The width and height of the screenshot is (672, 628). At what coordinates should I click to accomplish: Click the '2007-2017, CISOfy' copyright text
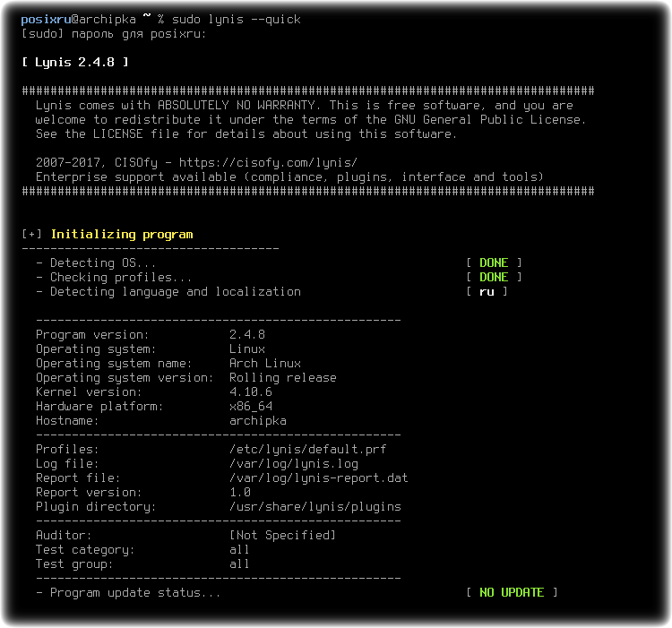click(97, 163)
